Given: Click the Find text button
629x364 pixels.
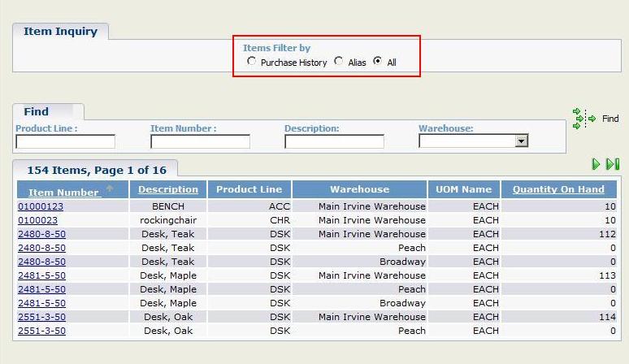Looking at the screenshot, I should click(610, 119).
